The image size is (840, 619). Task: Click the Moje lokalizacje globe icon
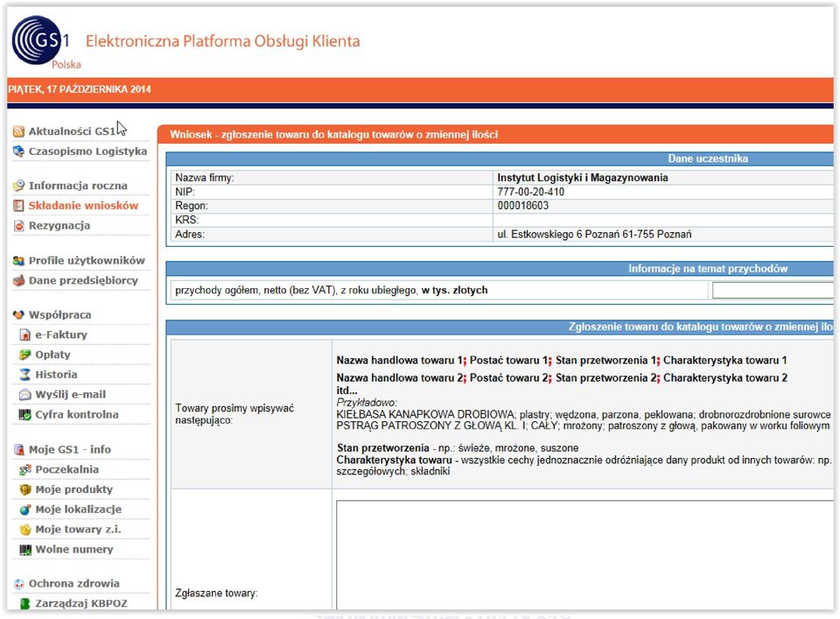pyautogui.click(x=24, y=510)
